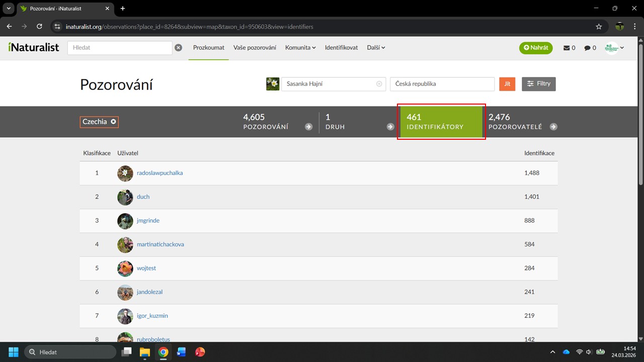Click the arrow icon next to Pozorovatelé
Viewport: 644px width, 362px height.
(x=553, y=127)
